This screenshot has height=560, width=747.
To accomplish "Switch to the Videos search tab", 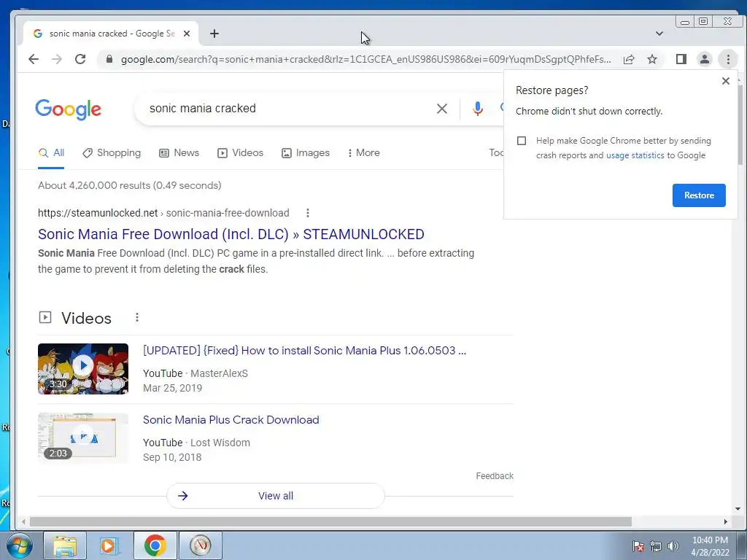I will (240, 153).
